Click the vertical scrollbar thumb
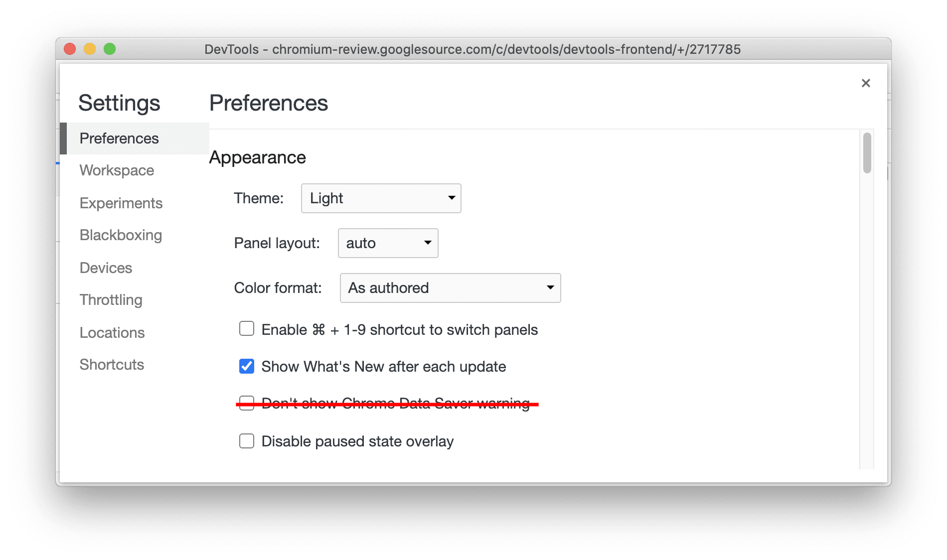Viewport: 947px width, 560px height. [x=868, y=153]
